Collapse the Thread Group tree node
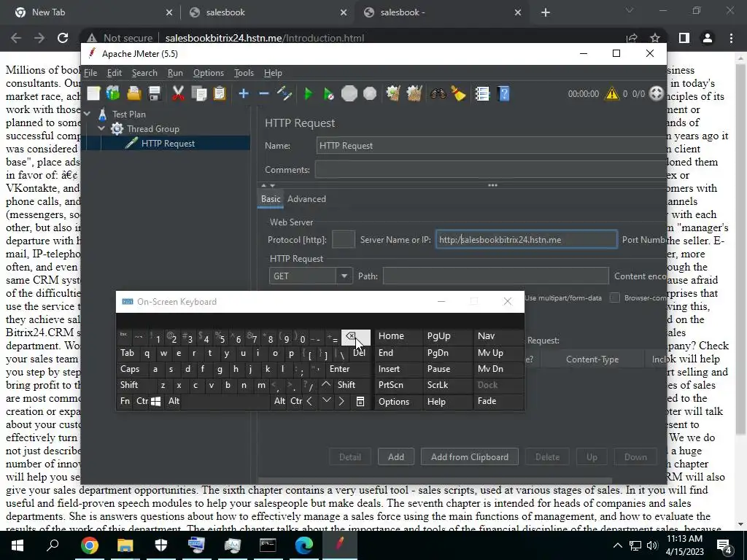The width and height of the screenshot is (747, 560). 101,128
